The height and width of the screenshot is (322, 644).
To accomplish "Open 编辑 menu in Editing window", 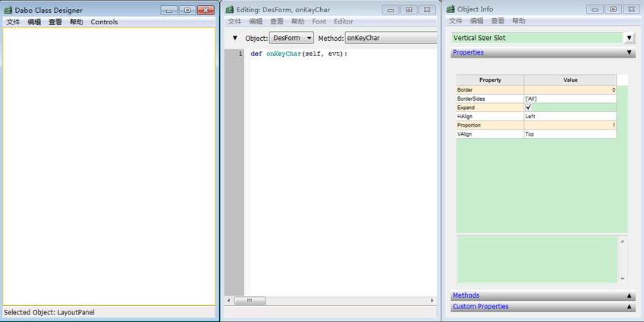I will pos(256,21).
